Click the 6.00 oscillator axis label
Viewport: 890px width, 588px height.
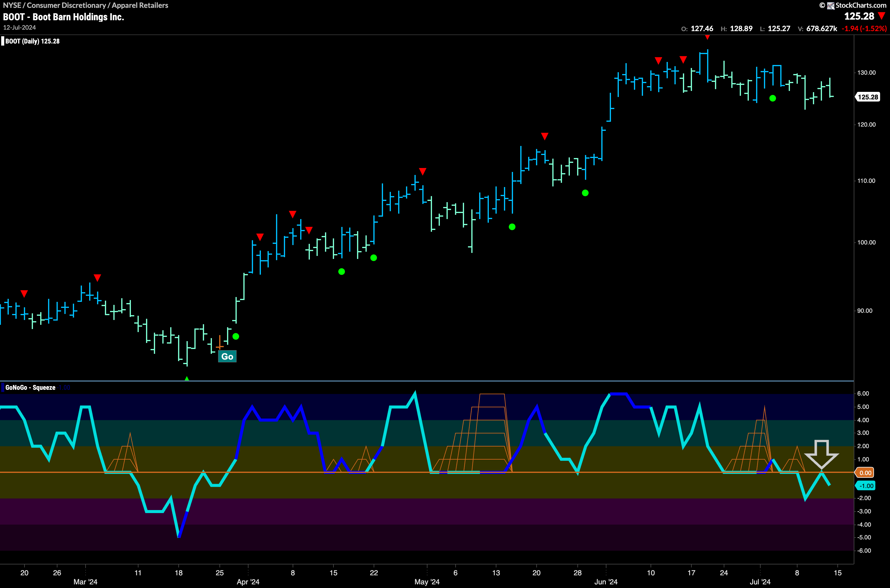[x=863, y=393]
